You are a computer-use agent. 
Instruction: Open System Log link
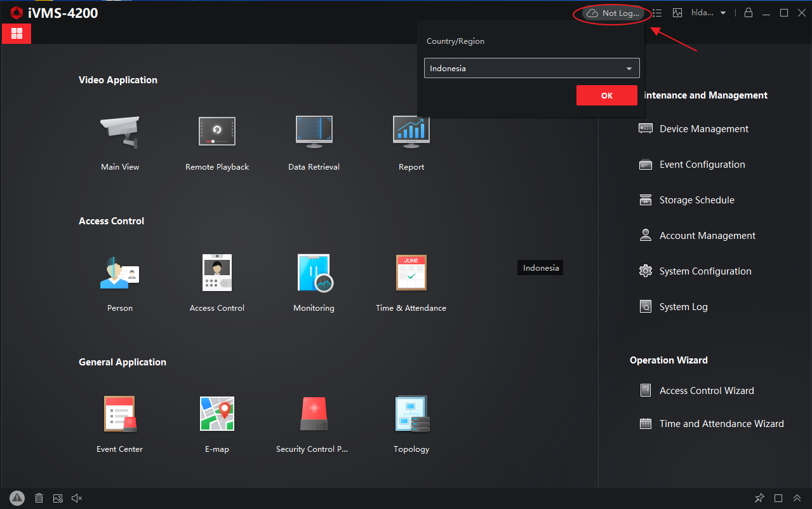coord(684,307)
